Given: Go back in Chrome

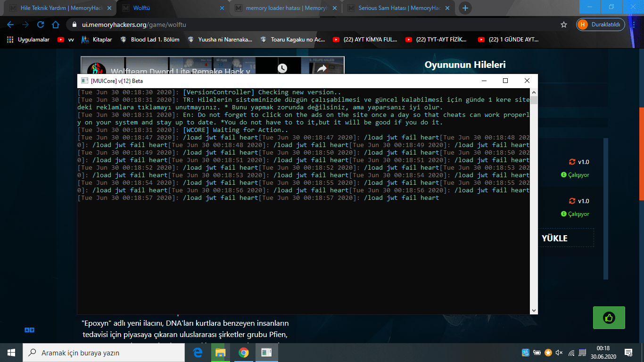Looking at the screenshot, I should tap(10, 25).
